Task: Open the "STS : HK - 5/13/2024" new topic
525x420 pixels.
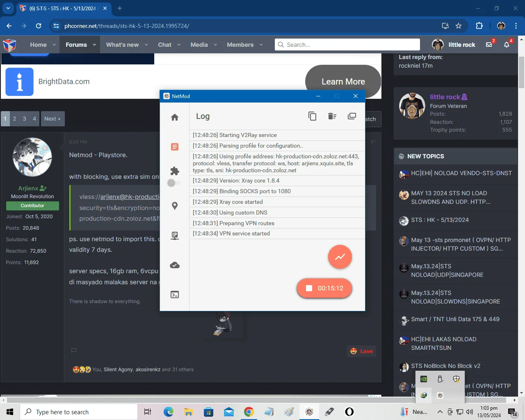Action: pyautogui.click(x=440, y=220)
